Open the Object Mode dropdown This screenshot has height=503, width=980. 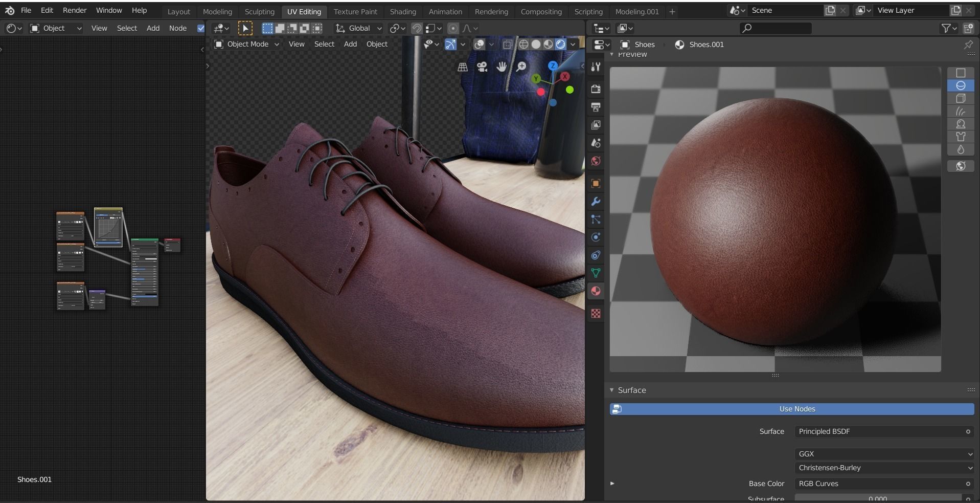coord(247,44)
